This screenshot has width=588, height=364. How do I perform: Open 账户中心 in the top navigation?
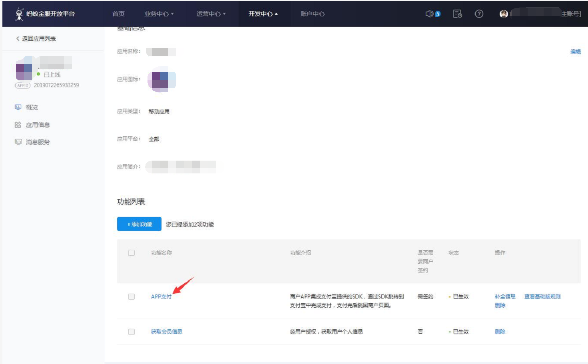point(312,14)
